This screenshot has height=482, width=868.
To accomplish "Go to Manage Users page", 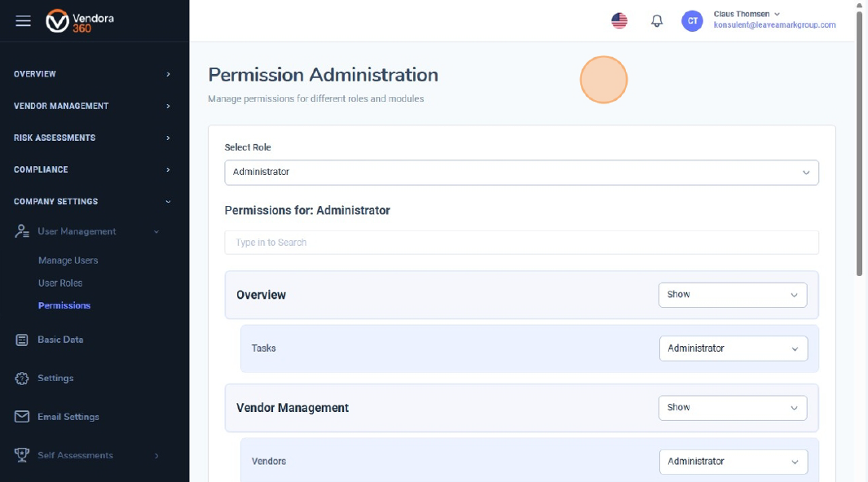I will coord(68,261).
